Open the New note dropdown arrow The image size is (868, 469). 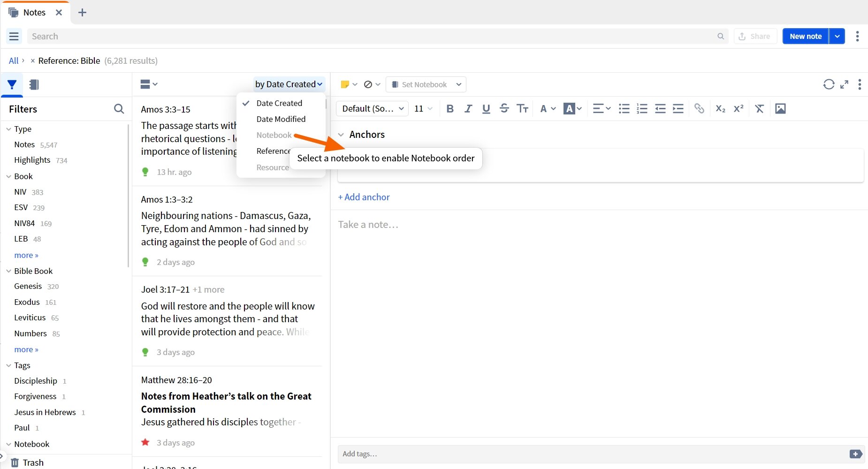pos(837,36)
